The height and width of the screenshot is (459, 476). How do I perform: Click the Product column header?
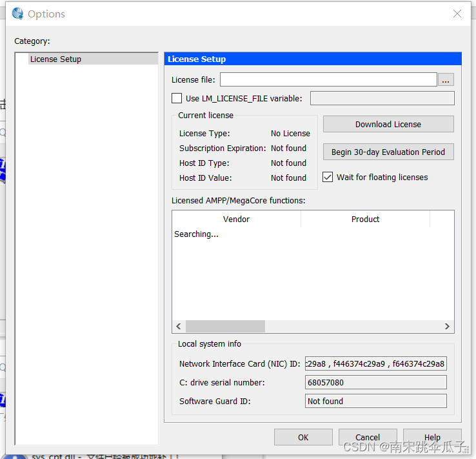tap(365, 219)
